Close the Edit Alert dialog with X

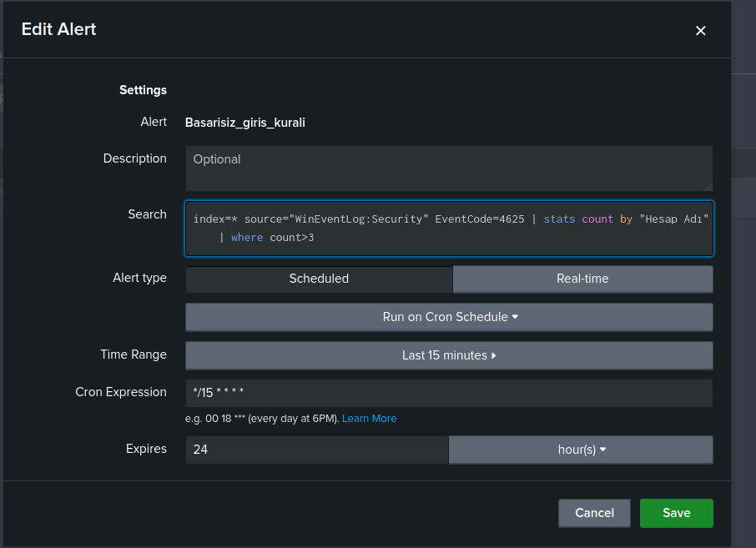[x=701, y=31]
